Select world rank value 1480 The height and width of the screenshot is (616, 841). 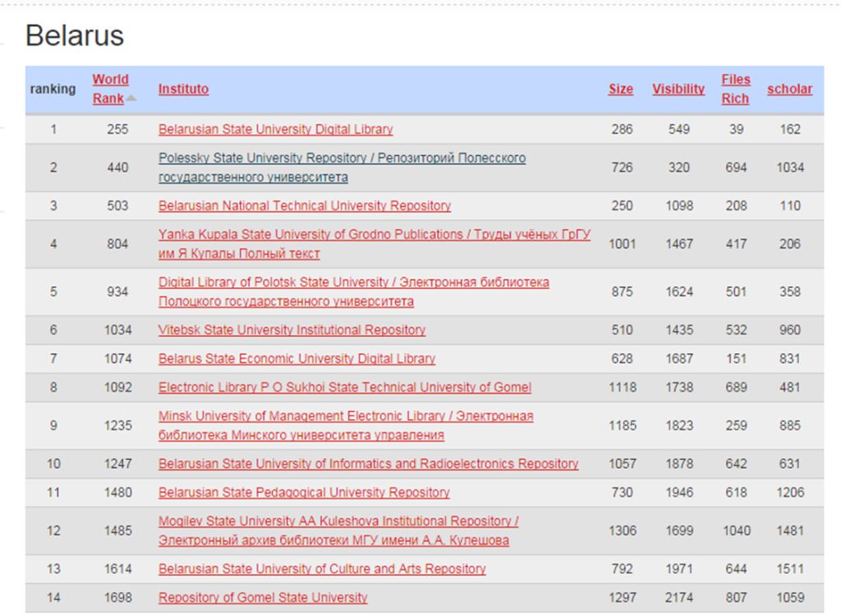coord(117,493)
